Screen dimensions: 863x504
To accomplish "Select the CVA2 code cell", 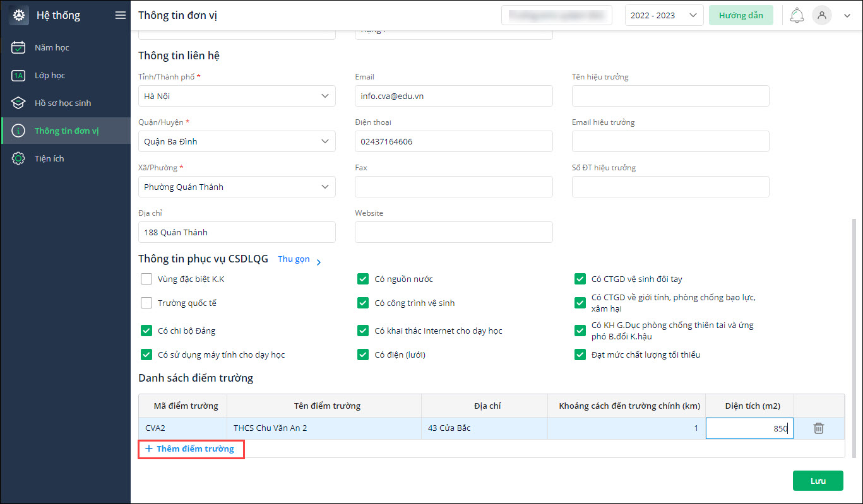I will pyautogui.click(x=183, y=428).
